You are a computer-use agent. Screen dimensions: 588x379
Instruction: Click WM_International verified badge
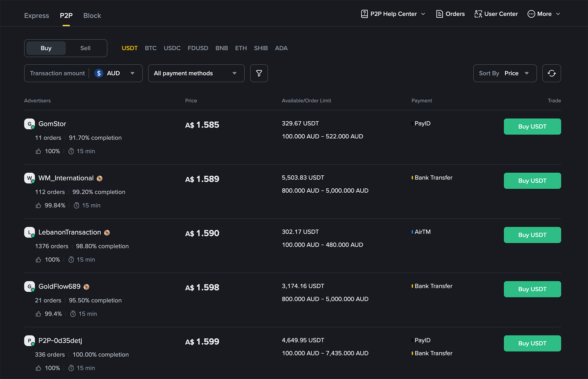100,178
